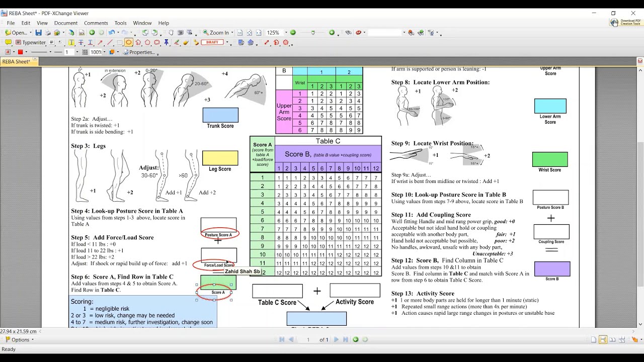
Task: Select the Line drawing tool
Action: 110,43
